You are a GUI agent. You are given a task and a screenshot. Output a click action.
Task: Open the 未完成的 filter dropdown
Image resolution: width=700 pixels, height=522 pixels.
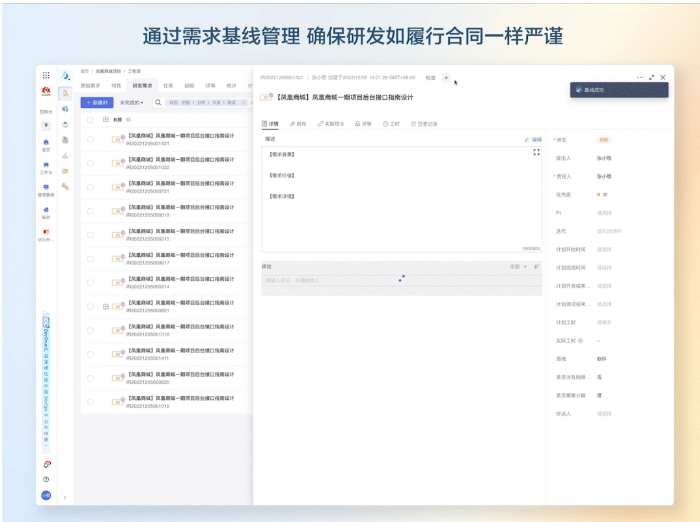pos(131,103)
